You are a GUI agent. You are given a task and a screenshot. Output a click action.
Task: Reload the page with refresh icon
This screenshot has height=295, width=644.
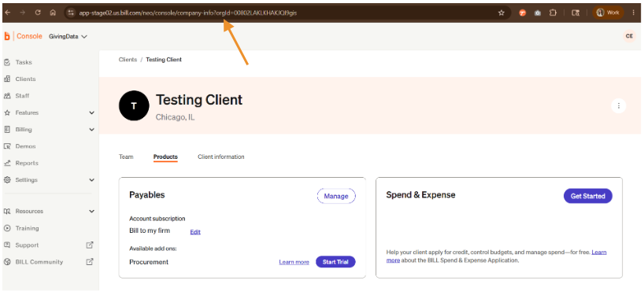[38, 13]
